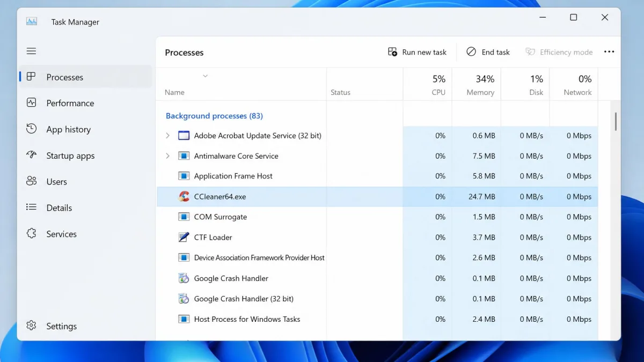Click the CCleaner64.exe red logo icon

[x=184, y=196]
